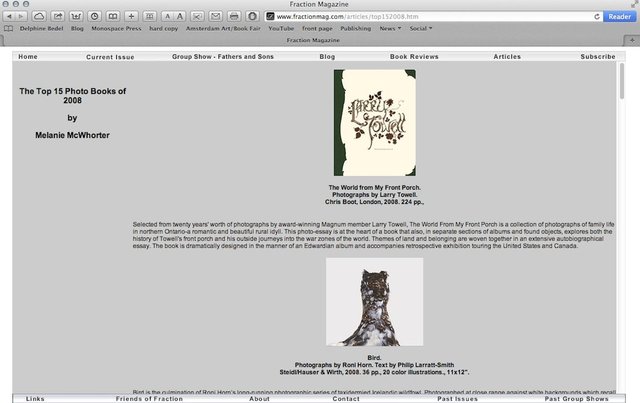The width and height of the screenshot is (640, 403).
Task: Click the Reader button in the address bar
Action: [x=619, y=17]
